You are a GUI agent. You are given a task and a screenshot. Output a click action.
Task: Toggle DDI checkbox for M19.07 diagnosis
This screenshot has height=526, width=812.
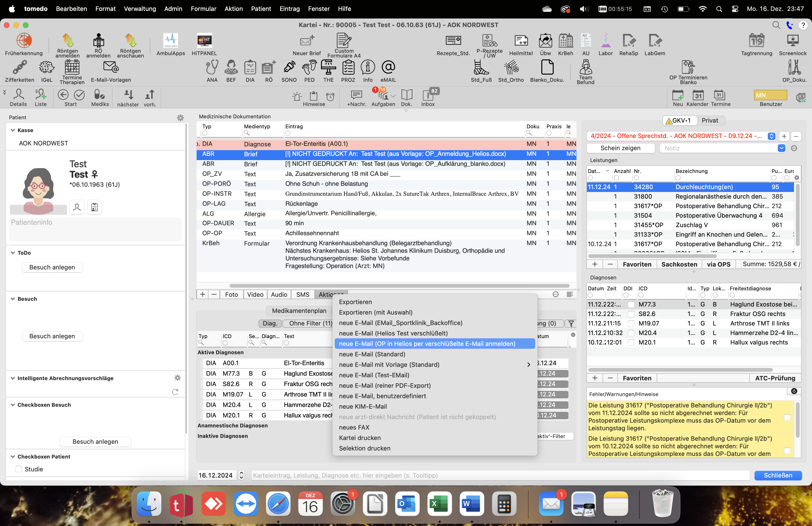click(x=631, y=324)
